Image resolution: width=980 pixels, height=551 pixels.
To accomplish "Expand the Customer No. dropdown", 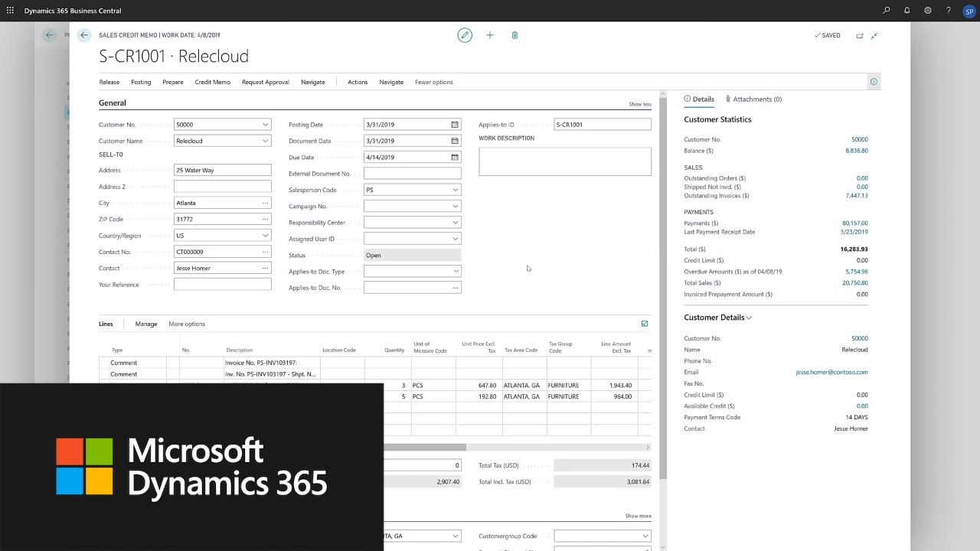I will click(265, 125).
